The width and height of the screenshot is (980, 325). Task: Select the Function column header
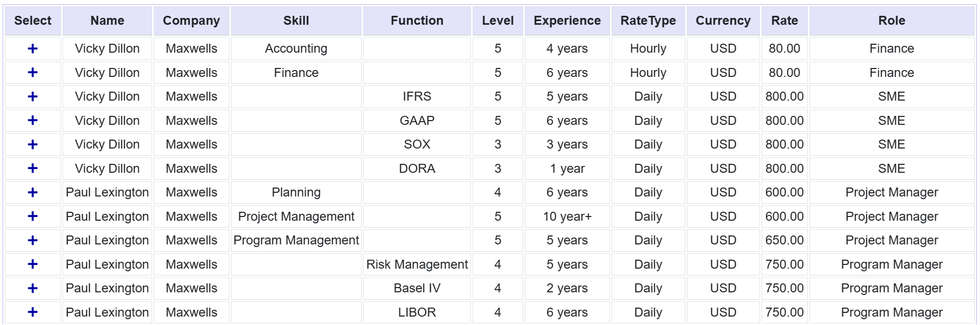(x=417, y=21)
